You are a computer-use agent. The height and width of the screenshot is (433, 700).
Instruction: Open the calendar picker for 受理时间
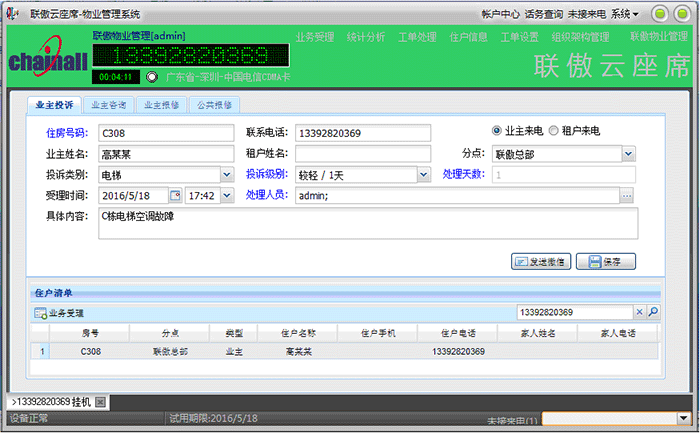(175, 196)
